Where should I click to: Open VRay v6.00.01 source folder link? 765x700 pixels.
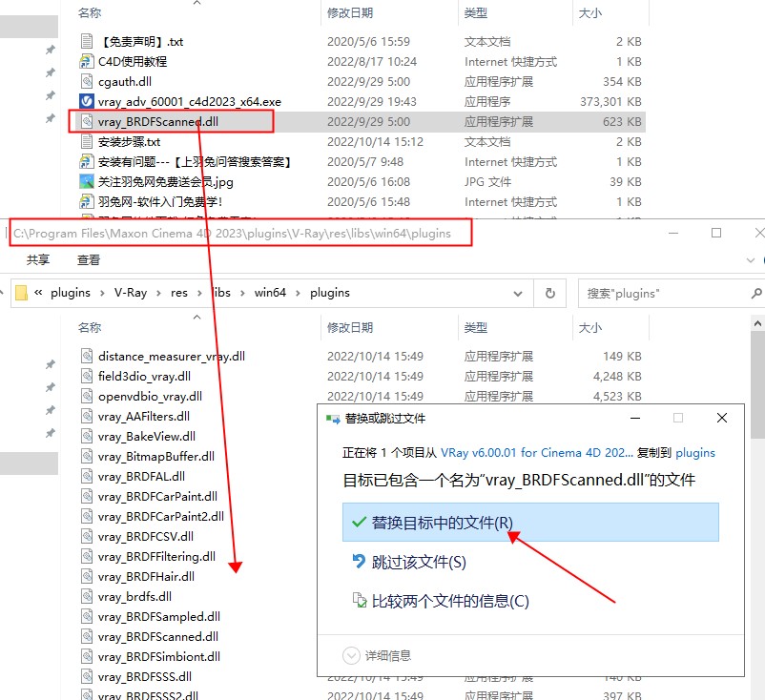[x=537, y=453]
